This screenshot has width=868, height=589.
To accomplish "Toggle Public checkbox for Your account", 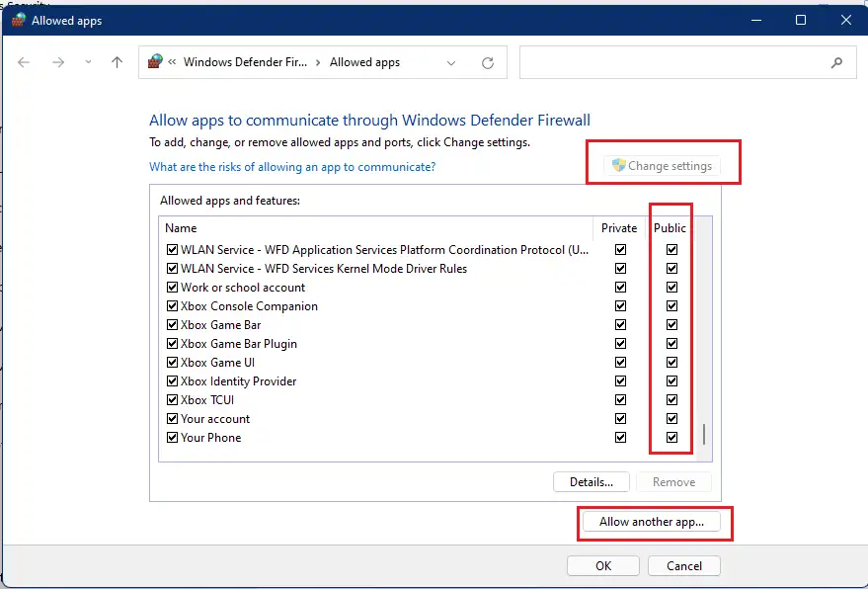I will (671, 419).
